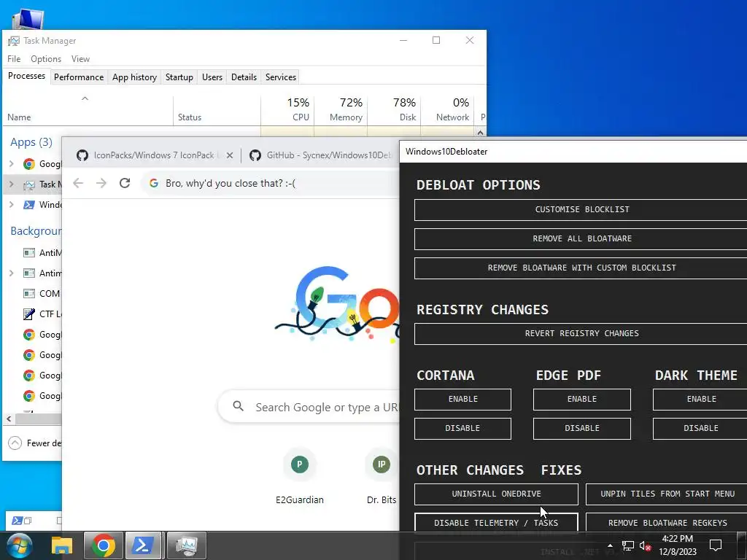The width and height of the screenshot is (747, 560).
Task: Switch to App history tab
Action: [x=134, y=77]
